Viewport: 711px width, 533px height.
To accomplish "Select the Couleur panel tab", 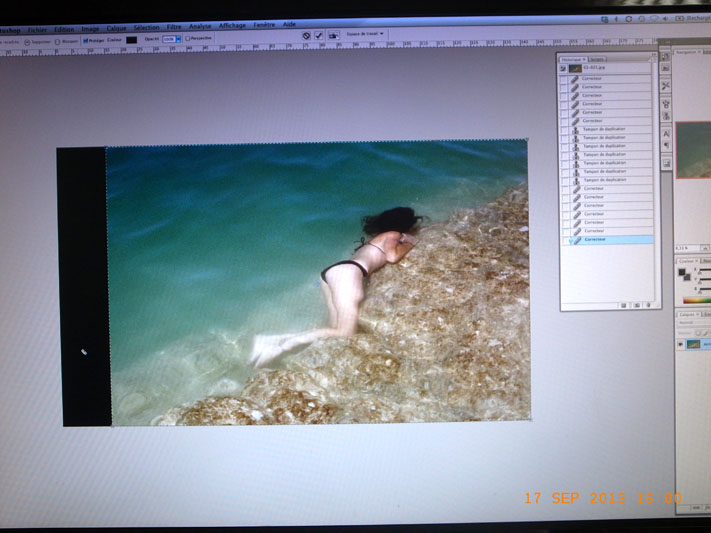I will [x=687, y=261].
